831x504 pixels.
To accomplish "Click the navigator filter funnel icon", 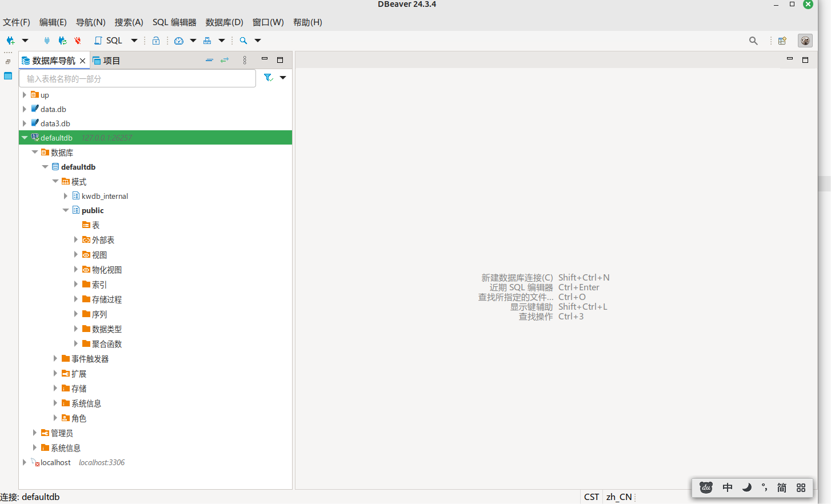I will [x=268, y=78].
